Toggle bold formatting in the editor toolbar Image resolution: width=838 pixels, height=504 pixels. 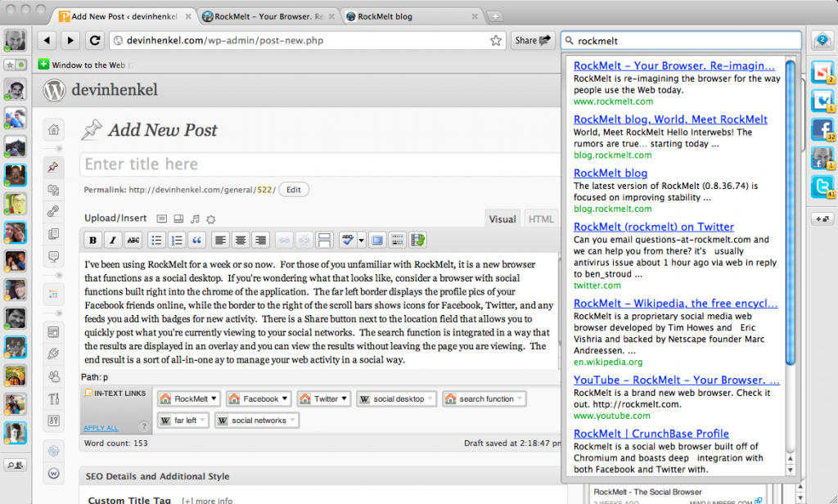tap(92, 240)
